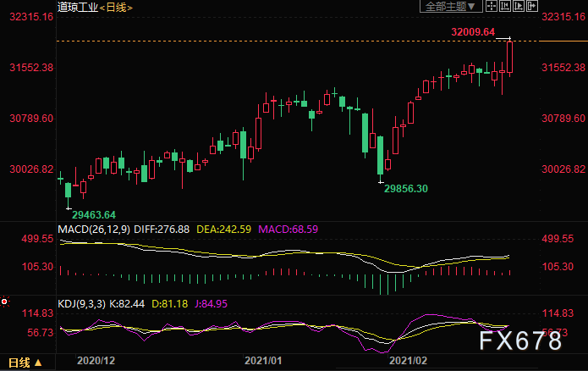Click the play-forward chart axis icon

[x=519, y=6]
